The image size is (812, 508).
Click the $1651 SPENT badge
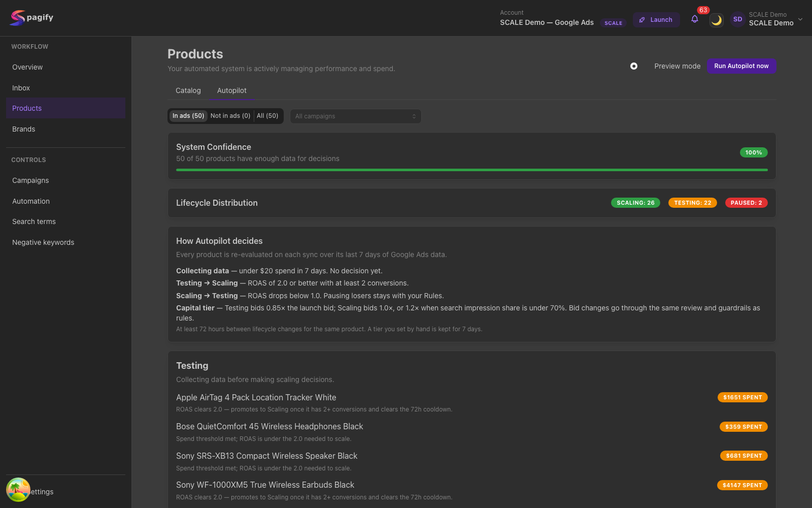pyautogui.click(x=742, y=397)
